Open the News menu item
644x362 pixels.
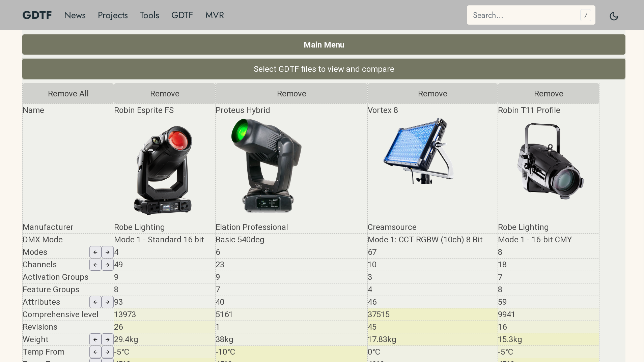coord(75,15)
